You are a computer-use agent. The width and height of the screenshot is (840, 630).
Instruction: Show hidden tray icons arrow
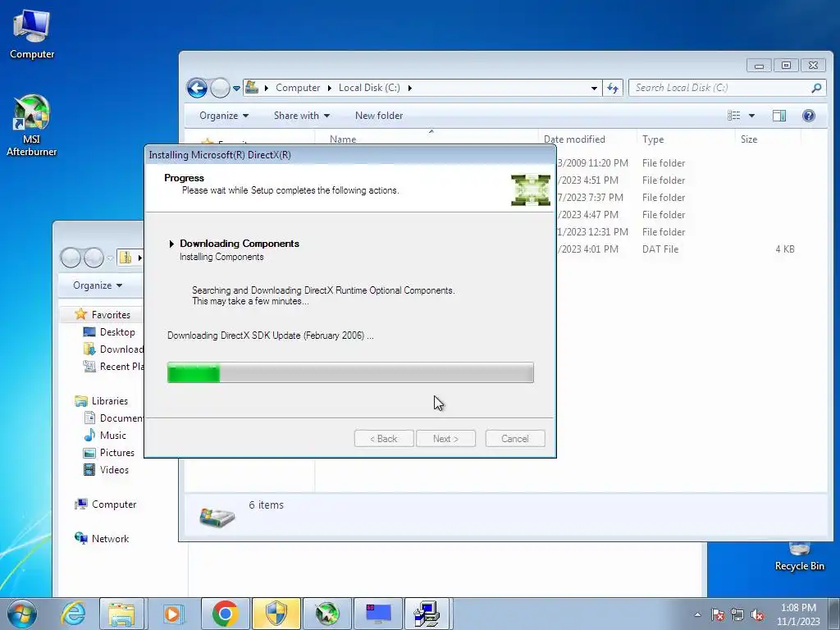pos(697,614)
